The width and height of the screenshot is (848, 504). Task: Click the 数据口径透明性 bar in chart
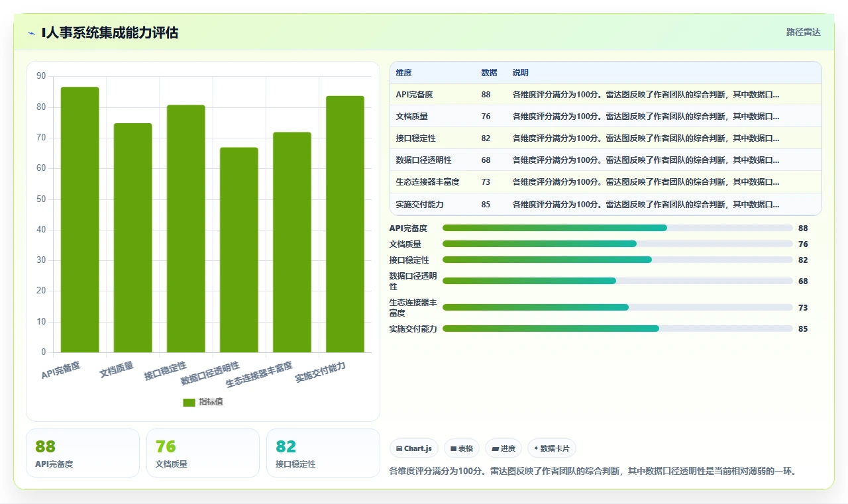pos(239,250)
